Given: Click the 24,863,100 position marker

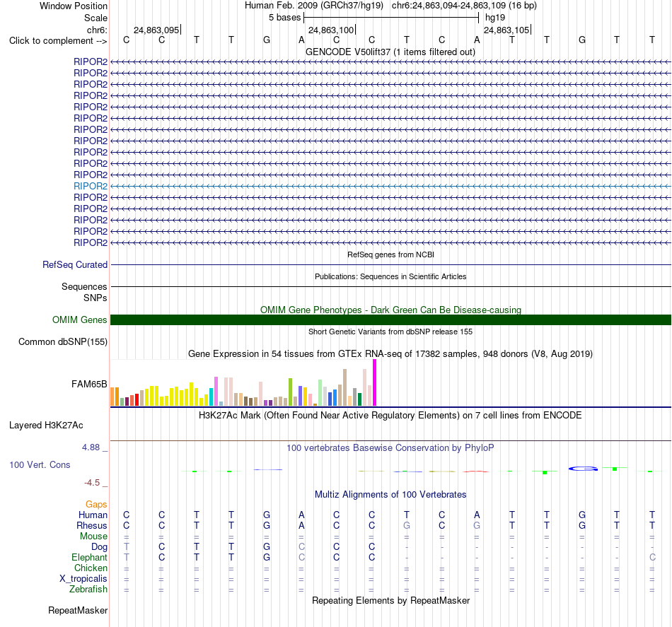Looking at the screenshot, I should point(332,30).
